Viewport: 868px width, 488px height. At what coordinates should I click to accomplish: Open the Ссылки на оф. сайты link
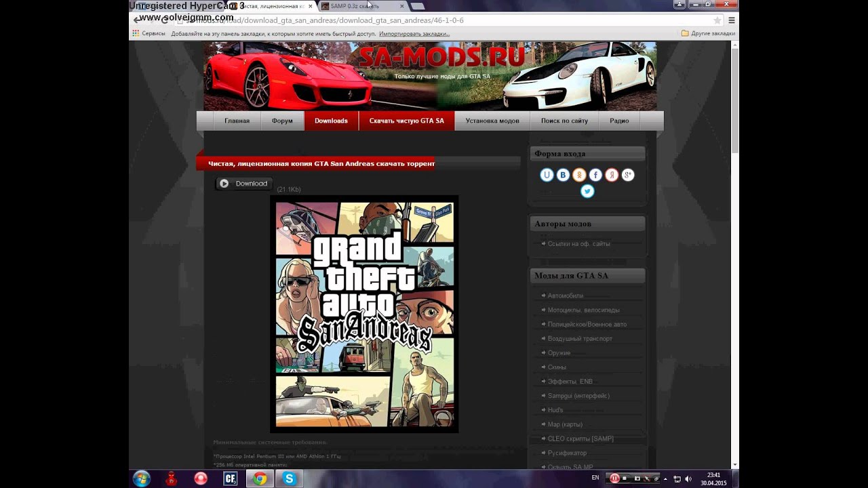tap(578, 243)
